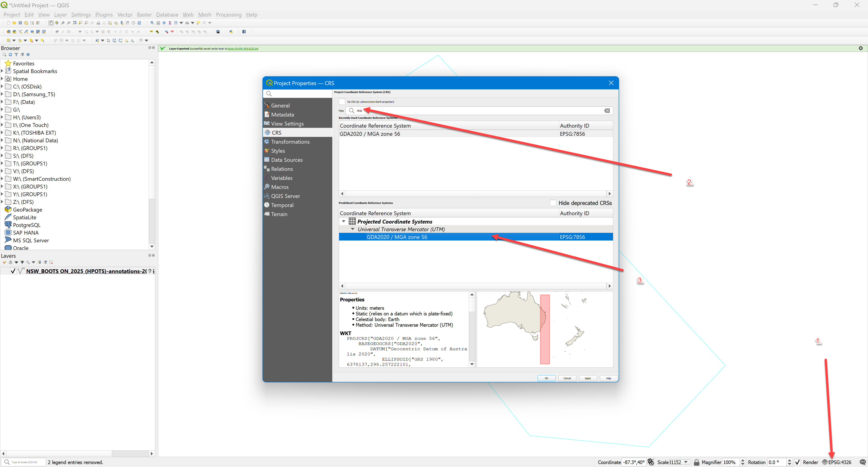The image size is (868, 467).
Task: Open the log Messages speech bubble icon
Action: pos(862,462)
